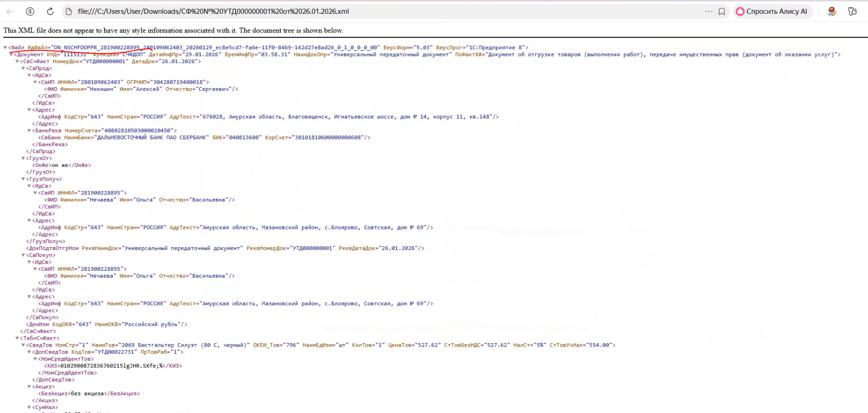The width and height of the screenshot is (868, 413).
Task: Click БИК value "040813608"
Action: (244, 137)
